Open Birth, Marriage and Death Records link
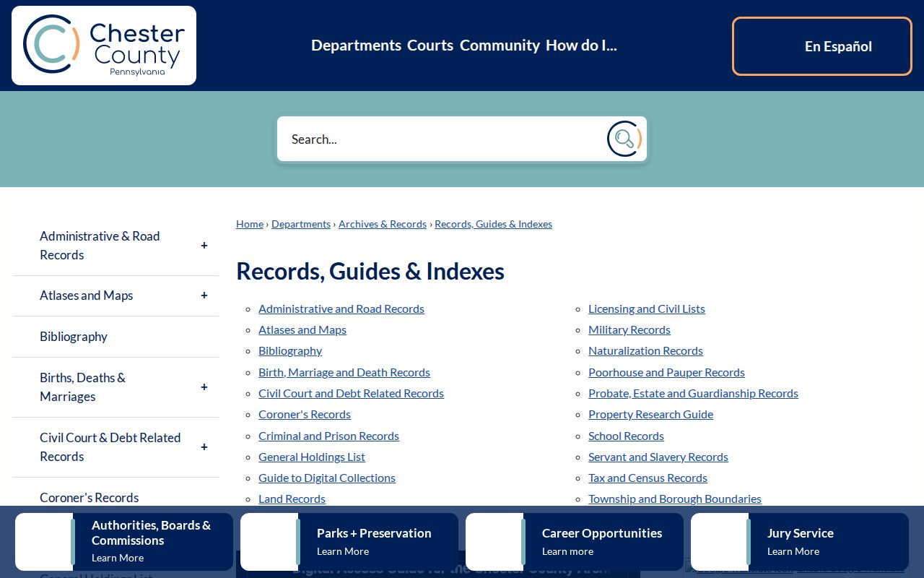The width and height of the screenshot is (924, 578). pos(344,372)
